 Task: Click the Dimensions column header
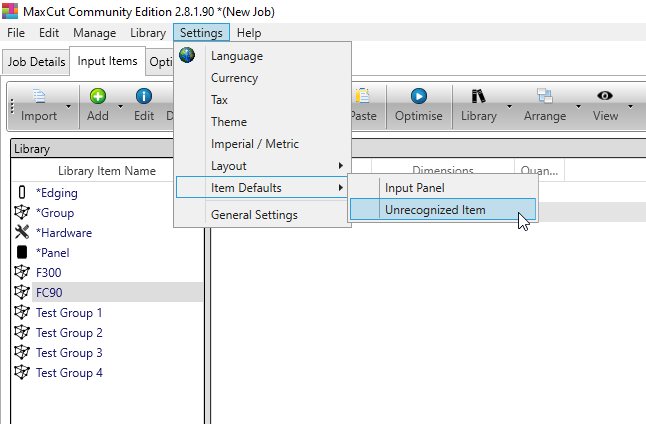pos(443,171)
